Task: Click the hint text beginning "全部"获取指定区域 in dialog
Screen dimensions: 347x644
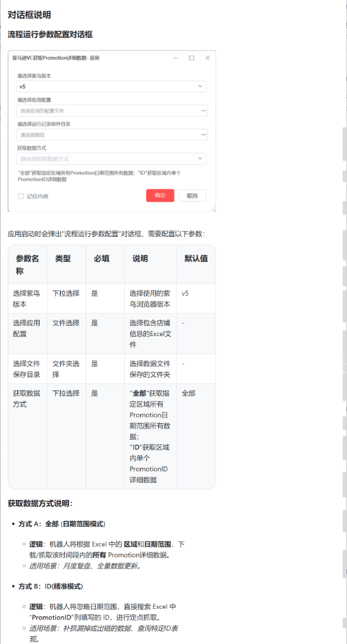Action: point(99,176)
